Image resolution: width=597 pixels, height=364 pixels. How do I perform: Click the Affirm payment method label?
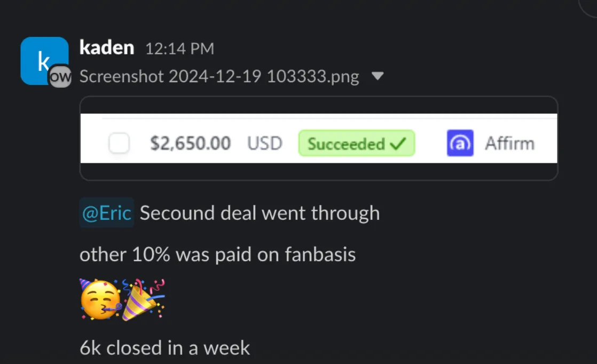[510, 144]
